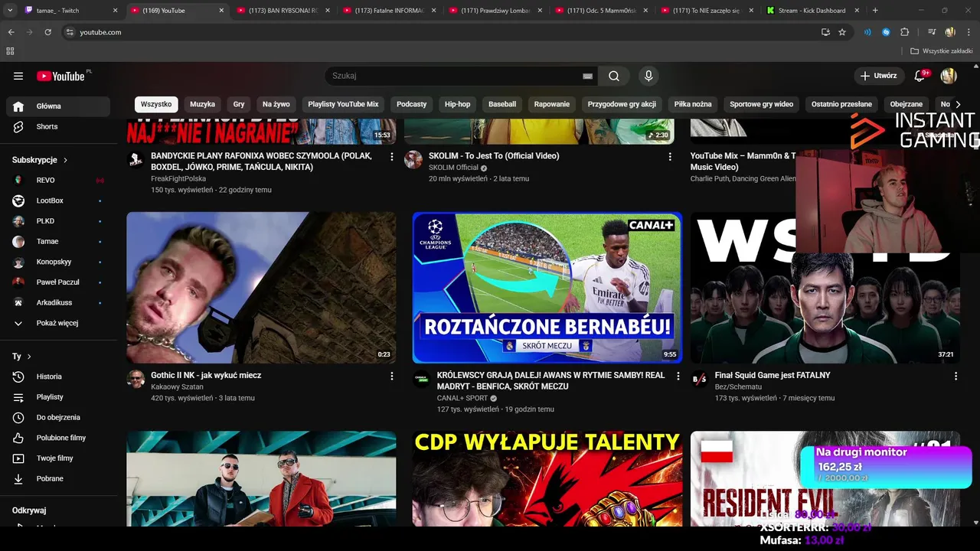
Task: Open the notifications bell
Action: point(920,76)
